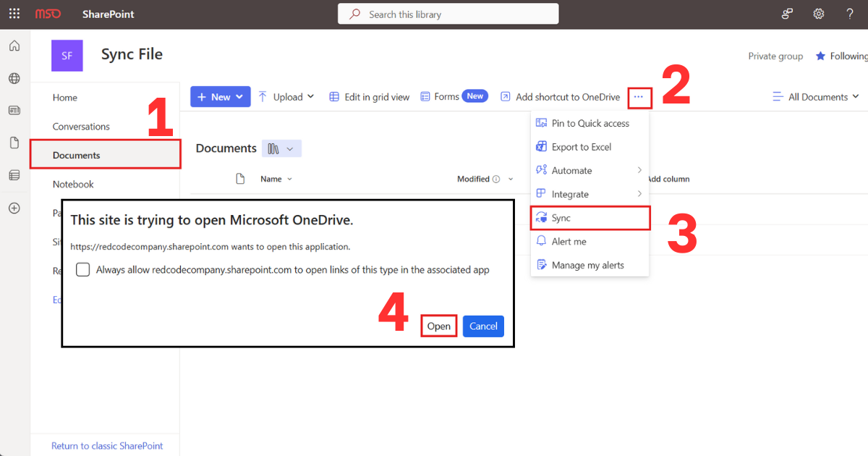
Task: Check the Always allow links checkbox
Action: pos(82,269)
